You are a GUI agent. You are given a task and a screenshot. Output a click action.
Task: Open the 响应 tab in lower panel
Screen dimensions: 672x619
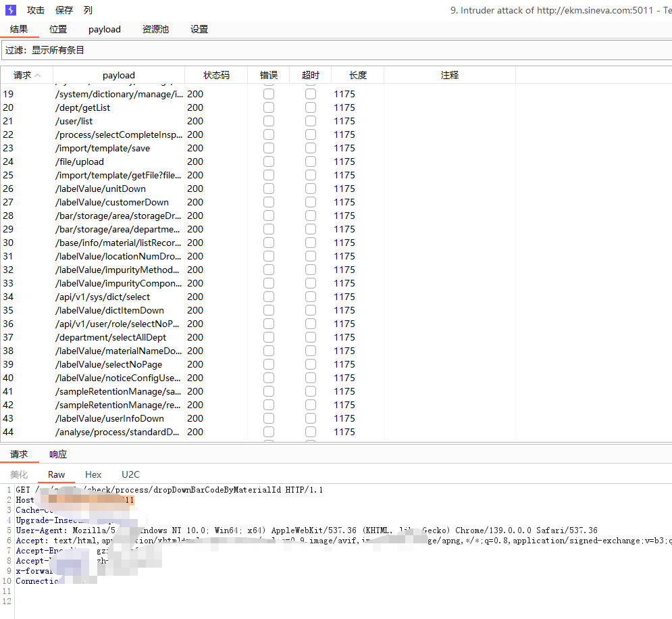click(x=58, y=454)
